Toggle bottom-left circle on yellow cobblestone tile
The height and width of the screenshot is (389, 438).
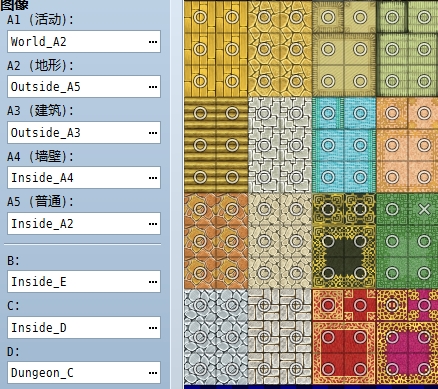(264, 81)
